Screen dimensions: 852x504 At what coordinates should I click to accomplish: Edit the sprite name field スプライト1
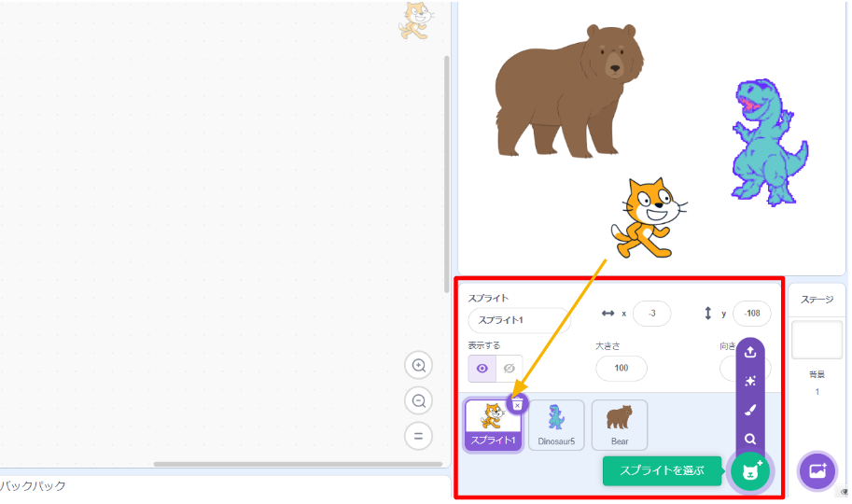pos(519,320)
